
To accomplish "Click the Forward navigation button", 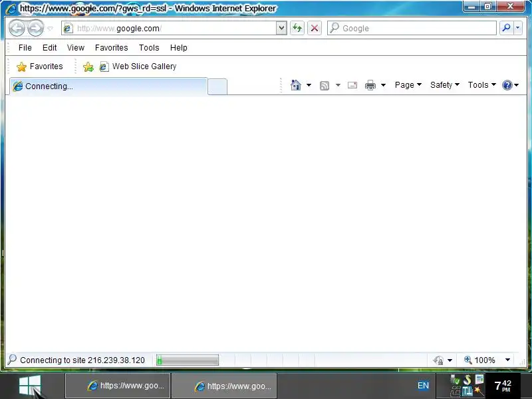I will [36, 28].
